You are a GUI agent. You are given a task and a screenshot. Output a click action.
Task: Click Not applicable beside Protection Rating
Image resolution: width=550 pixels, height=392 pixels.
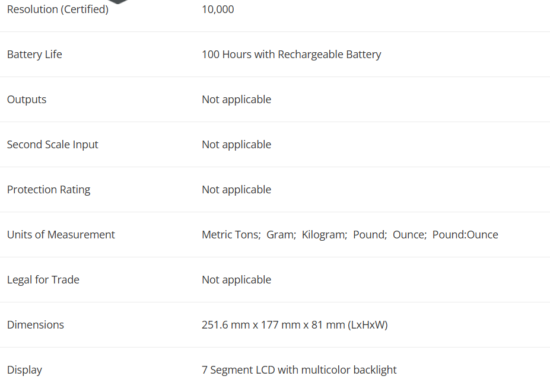(x=236, y=190)
